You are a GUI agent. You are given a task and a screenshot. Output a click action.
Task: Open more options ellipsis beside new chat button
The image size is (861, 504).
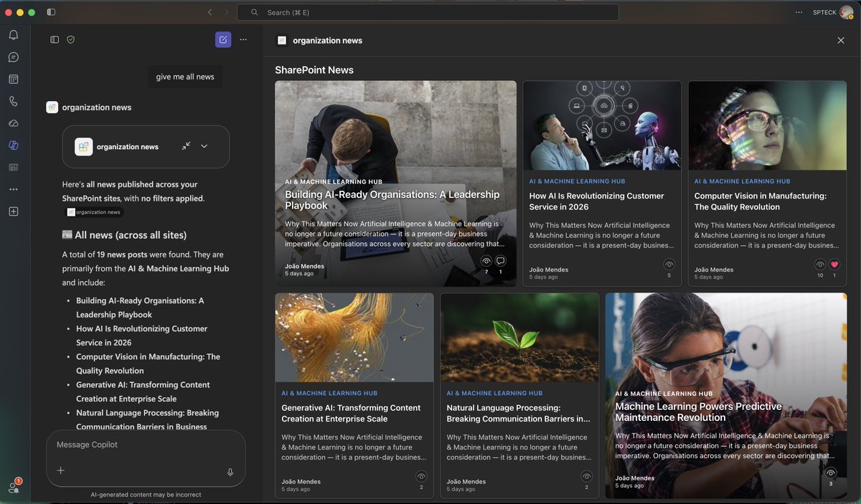point(243,39)
